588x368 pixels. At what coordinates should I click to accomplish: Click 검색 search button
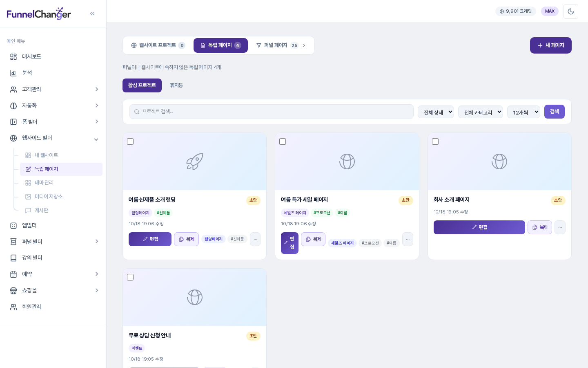click(x=555, y=112)
